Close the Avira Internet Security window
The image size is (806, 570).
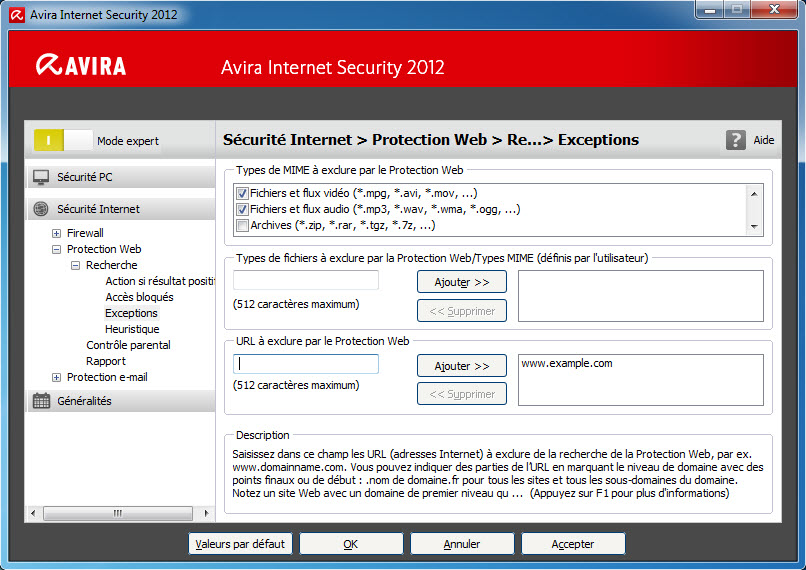[775, 9]
